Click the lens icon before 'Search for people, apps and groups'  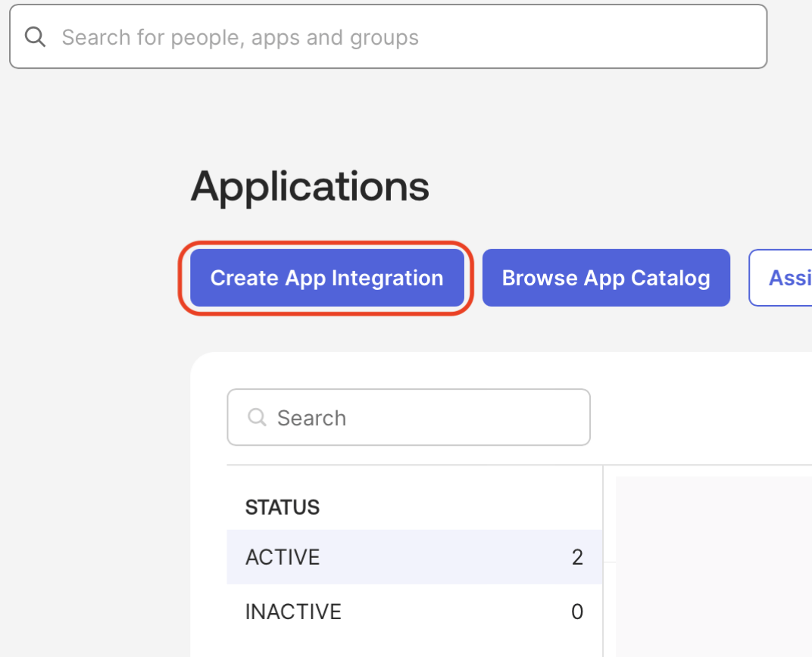[35, 36]
